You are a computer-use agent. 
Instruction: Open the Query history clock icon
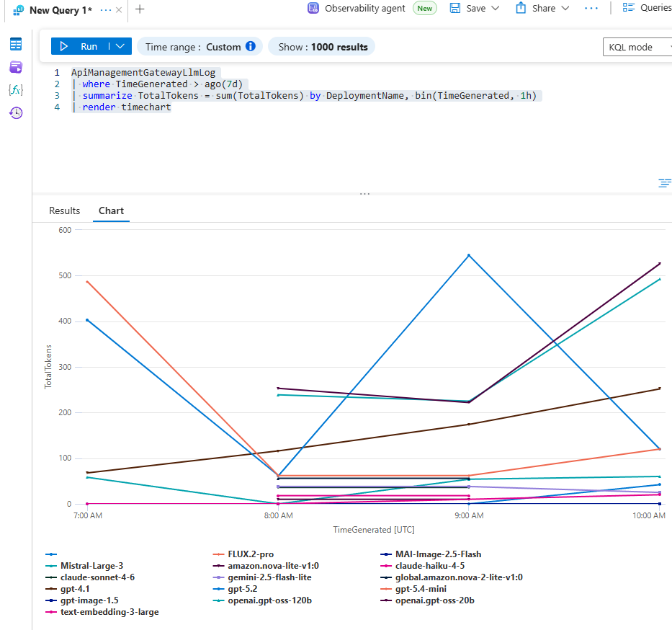tap(16, 112)
